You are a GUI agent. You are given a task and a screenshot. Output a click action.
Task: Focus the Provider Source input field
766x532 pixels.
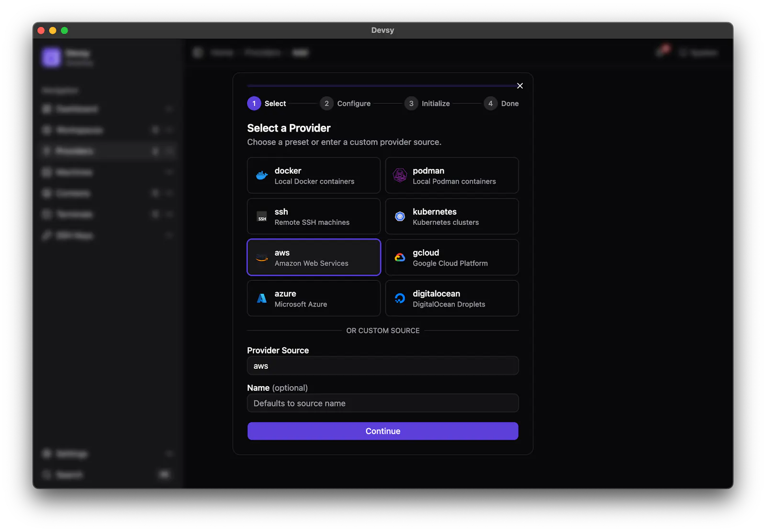(383, 366)
